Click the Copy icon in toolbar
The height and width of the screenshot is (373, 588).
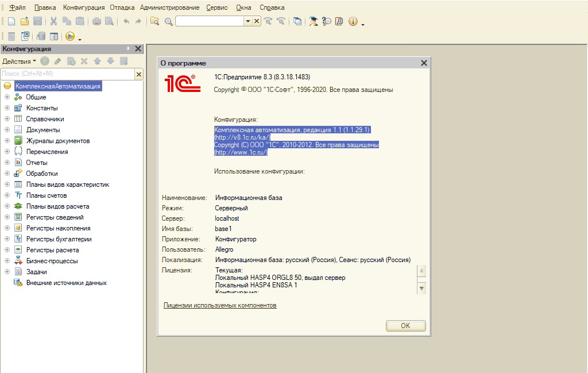click(67, 21)
